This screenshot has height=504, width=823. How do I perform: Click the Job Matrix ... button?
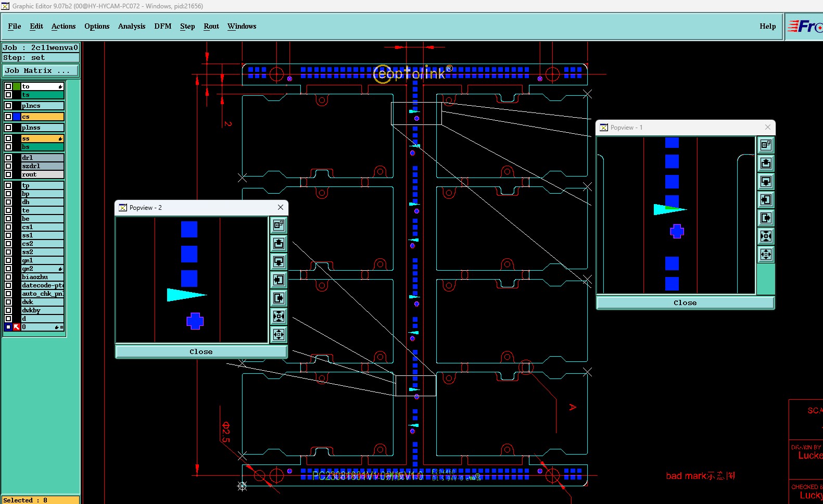click(41, 70)
